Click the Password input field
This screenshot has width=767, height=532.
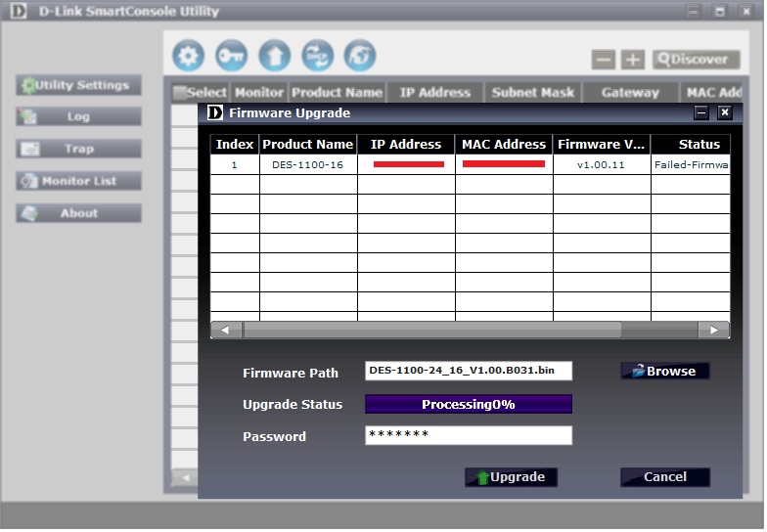click(468, 435)
